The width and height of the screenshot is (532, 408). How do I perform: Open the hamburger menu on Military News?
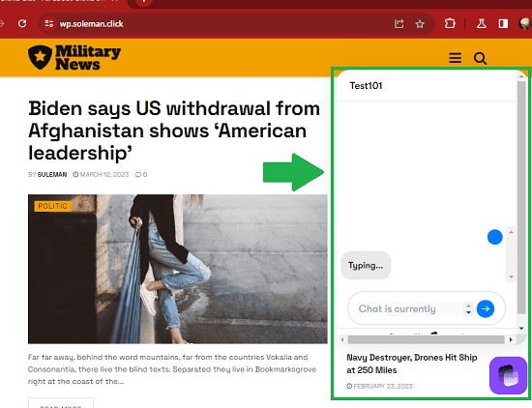point(455,58)
